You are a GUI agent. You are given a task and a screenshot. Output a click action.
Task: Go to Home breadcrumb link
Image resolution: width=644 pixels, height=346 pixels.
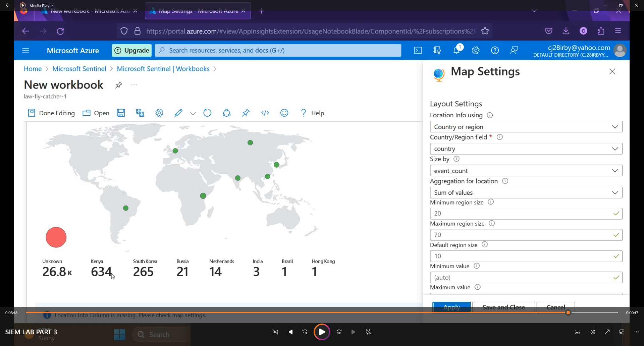(33, 69)
